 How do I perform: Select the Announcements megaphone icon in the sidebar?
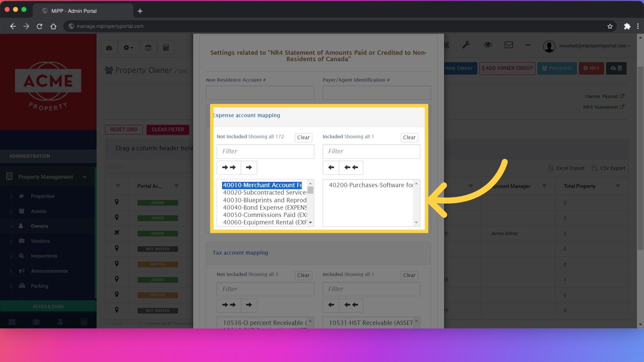pyautogui.click(x=21, y=271)
